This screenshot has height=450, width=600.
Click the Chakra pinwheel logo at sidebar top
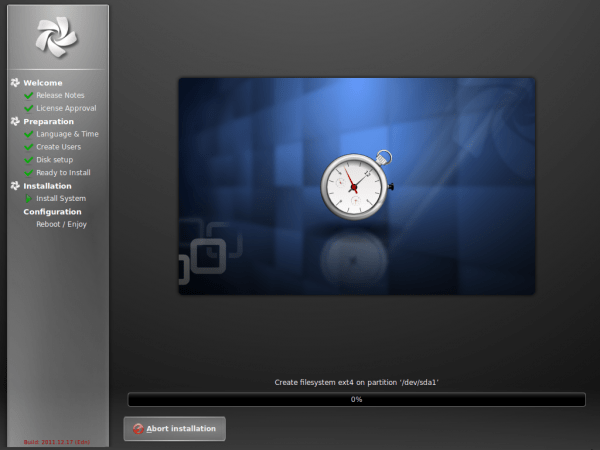click(x=57, y=37)
